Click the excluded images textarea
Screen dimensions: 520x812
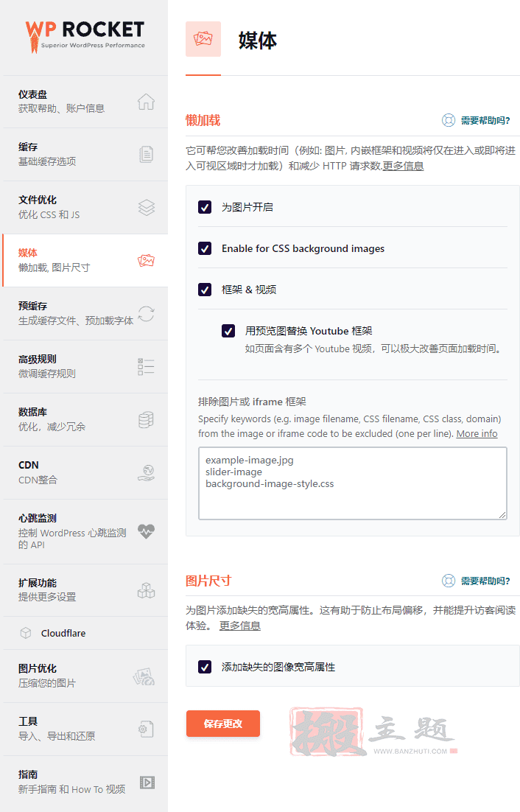click(x=352, y=483)
